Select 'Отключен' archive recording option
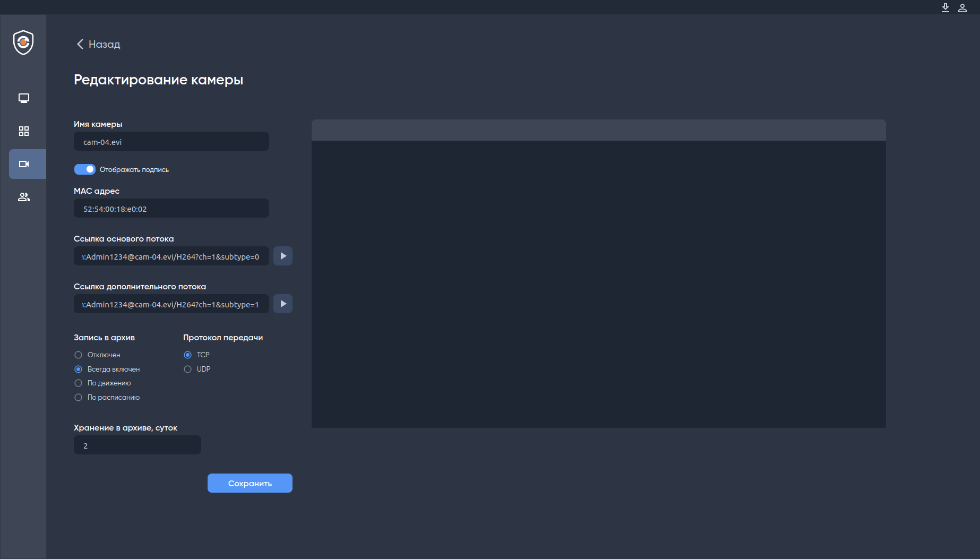The height and width of the screenshot is (559, 980). 79,355
